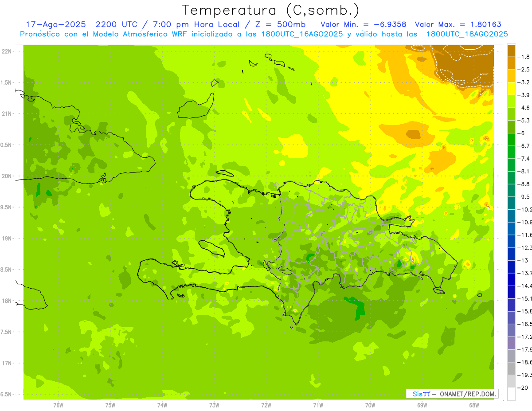Click the -13 colorbar label
The image size is (532, 411).
click(x=522, y=260)
